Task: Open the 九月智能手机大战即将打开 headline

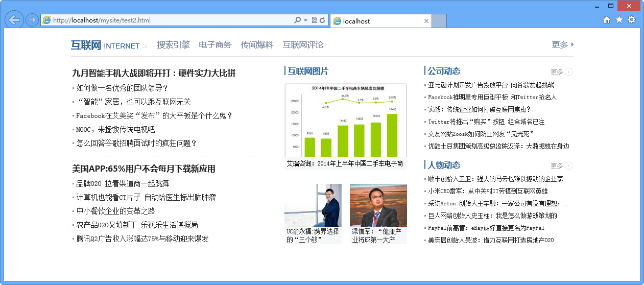Action: 154,73
